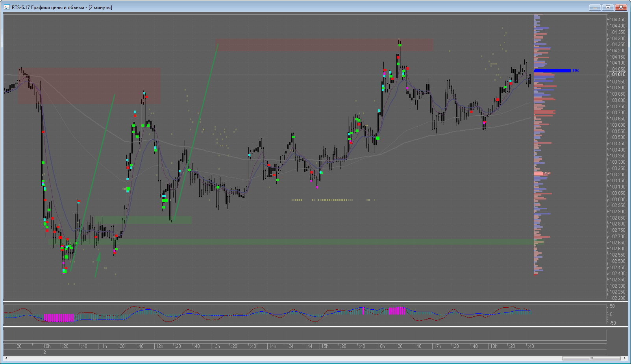Maximize the RTS-6.17 chart window
This screenshot has width=631, height=364.
click(608, 7)
